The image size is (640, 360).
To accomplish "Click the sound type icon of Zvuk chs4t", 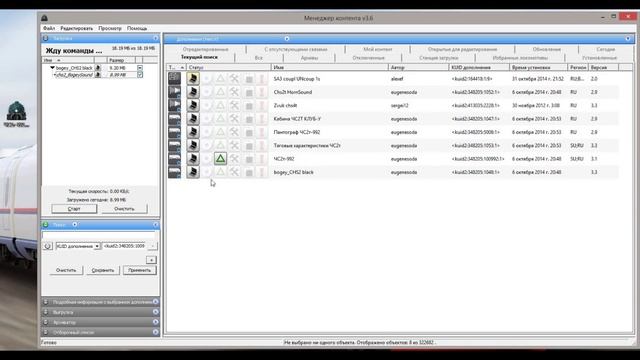I will coord(175,105).
